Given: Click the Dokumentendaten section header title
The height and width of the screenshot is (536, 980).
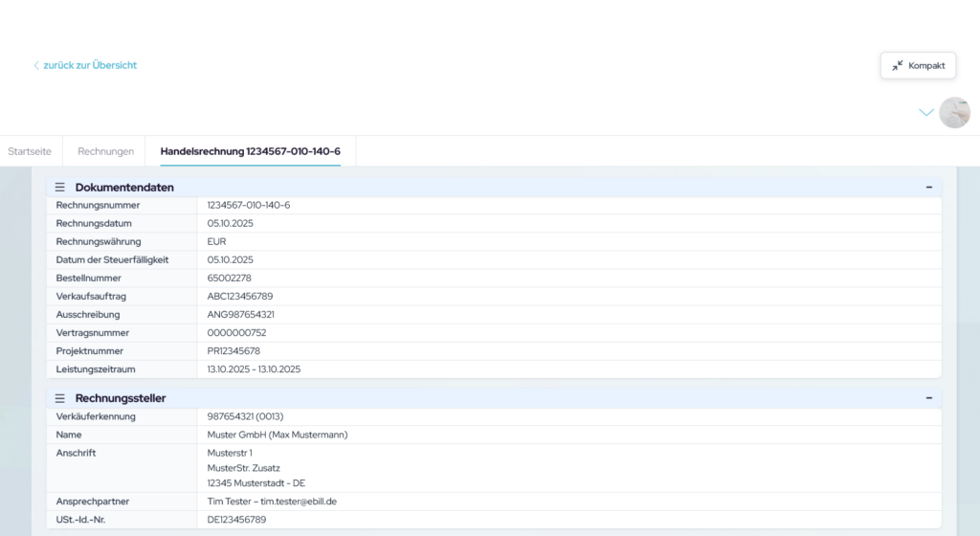Looking at the screenshot, I should 124,188.
